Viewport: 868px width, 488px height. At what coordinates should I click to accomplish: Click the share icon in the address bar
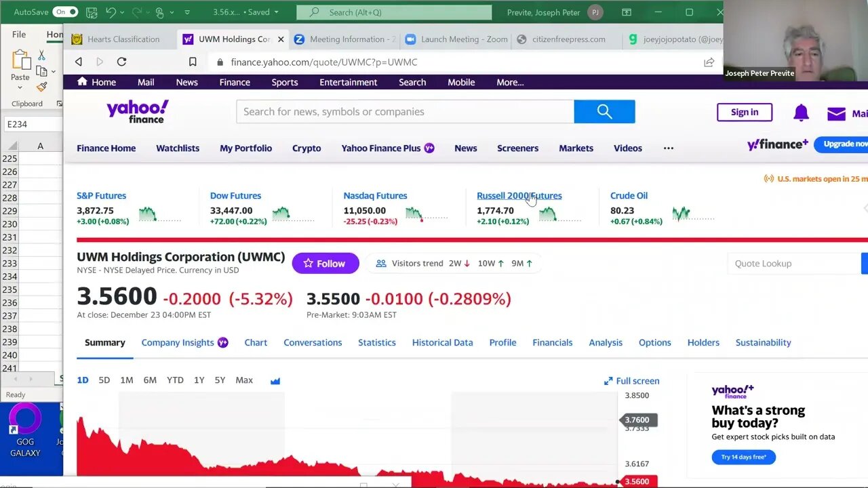[709, 62]
